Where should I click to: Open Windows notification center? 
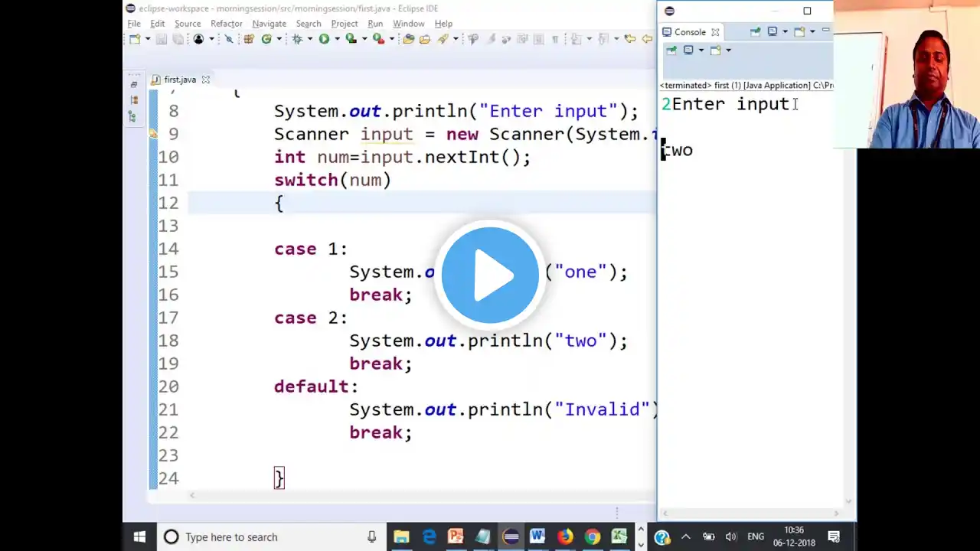(834, 536)
